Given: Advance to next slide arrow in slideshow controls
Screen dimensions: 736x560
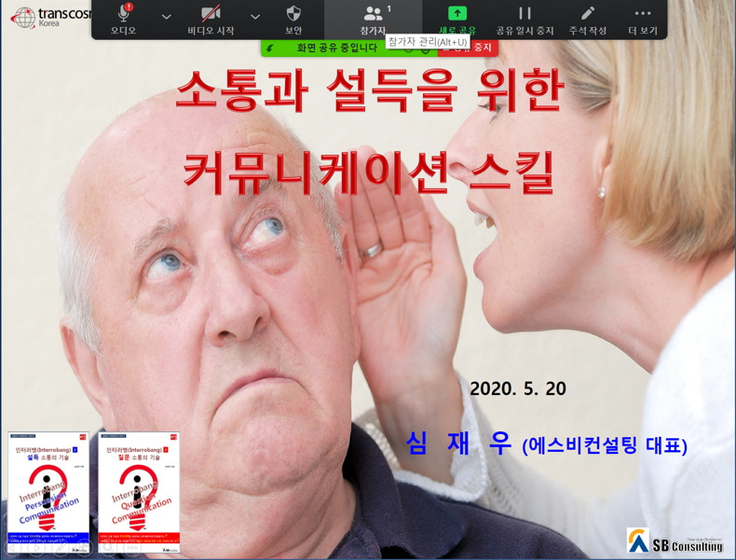Looking at the screenshot, I should point(35,547).
